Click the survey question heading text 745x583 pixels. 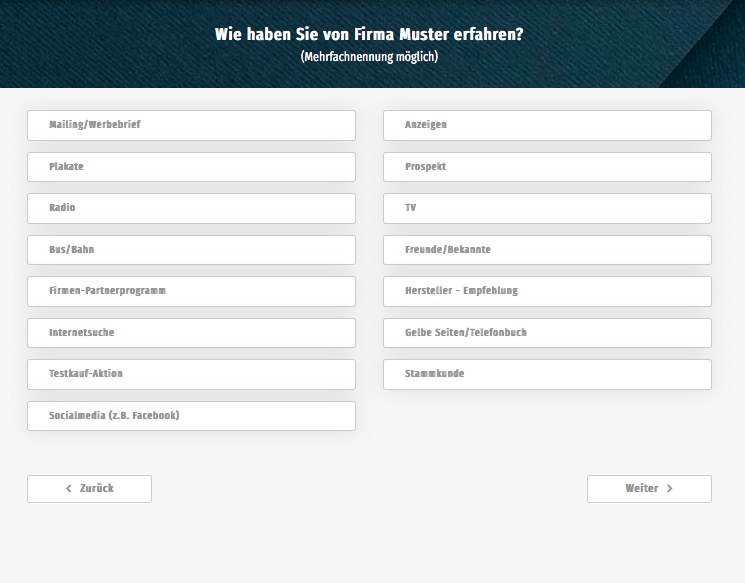point(369,35)
